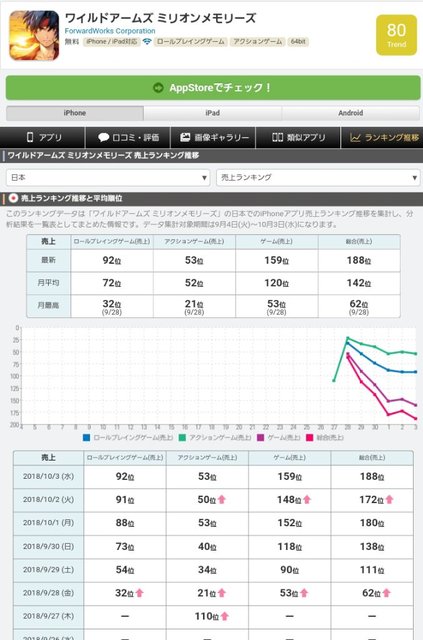Open ForwardWorks Corporation developer link
Image resolution: width=423 pixels, height=640 pixels.
pyautogui.click(x=110, y=31)
